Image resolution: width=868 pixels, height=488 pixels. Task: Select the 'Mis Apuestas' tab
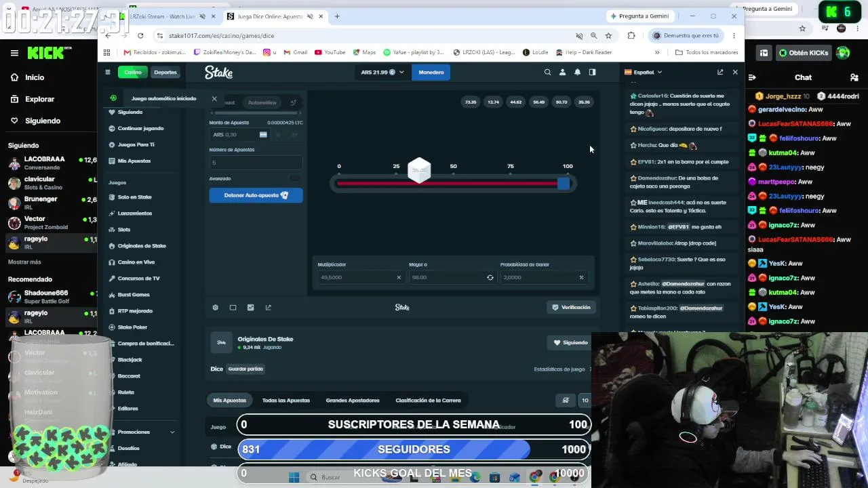[230, 401]
